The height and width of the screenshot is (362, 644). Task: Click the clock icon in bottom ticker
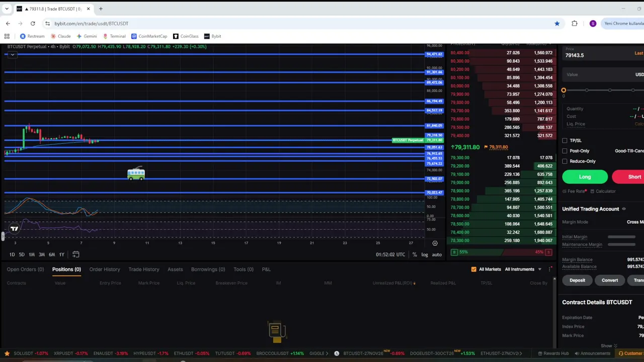pos(337,353)
